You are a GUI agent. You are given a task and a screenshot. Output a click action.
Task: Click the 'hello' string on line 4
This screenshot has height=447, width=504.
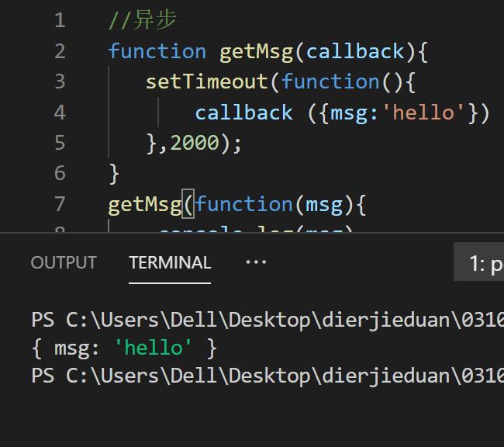(423, 113)
